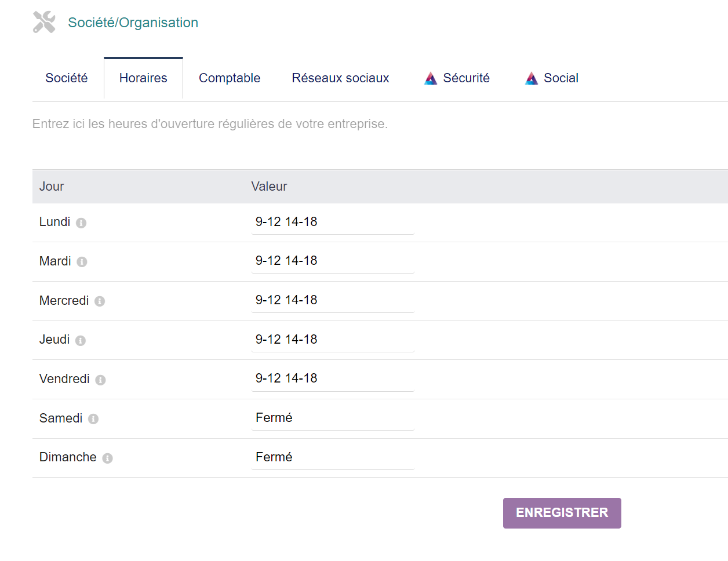
Task: Open the Comptable tab
Action: [x=229, y=78]
